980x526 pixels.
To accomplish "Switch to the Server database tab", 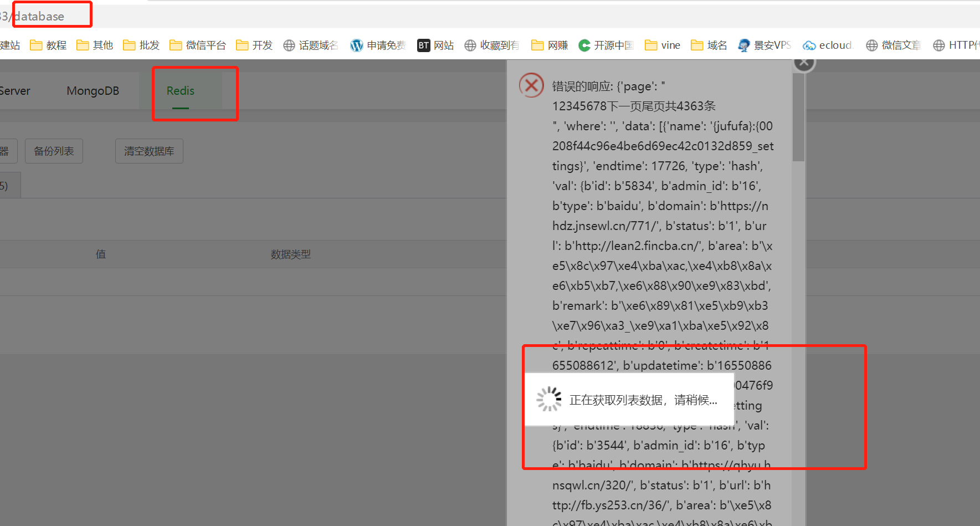I will (x=15, y=91).
